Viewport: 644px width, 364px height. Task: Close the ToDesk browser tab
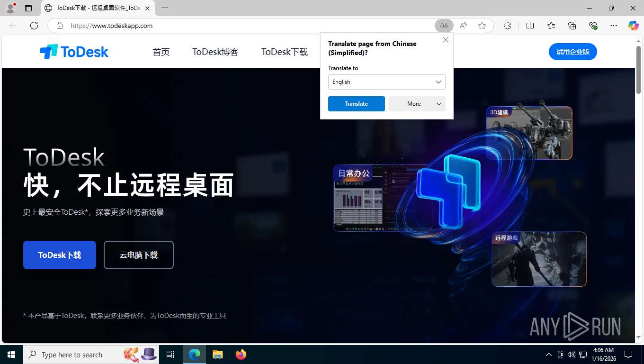(x=147, y=8)
